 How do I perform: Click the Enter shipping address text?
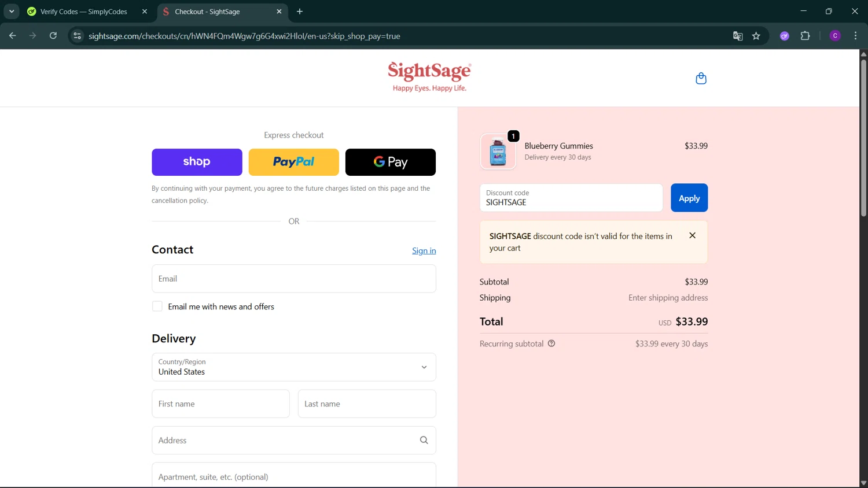click(x=668, y=298)
